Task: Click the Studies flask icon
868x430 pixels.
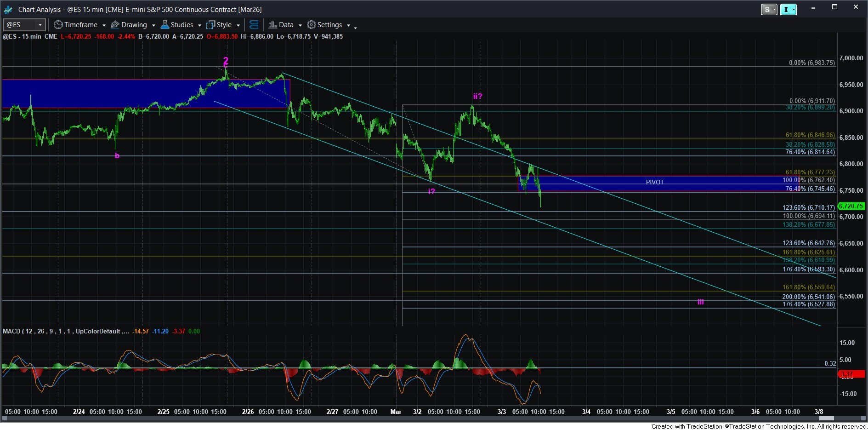Action: (x=165, y=25)
